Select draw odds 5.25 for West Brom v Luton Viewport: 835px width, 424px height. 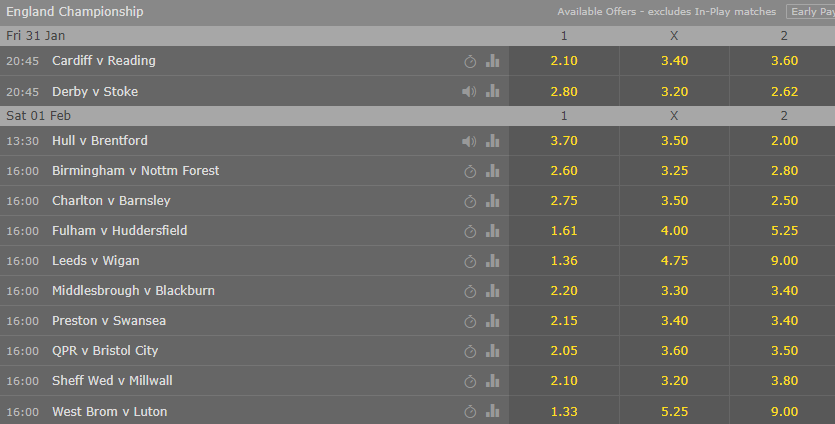[x=674, y=411]
